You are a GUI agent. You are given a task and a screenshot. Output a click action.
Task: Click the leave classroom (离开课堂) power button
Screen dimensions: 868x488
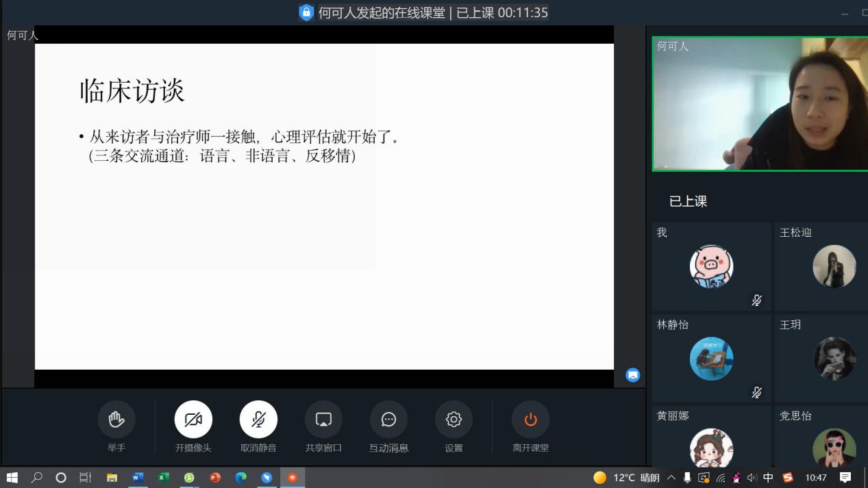530,419
